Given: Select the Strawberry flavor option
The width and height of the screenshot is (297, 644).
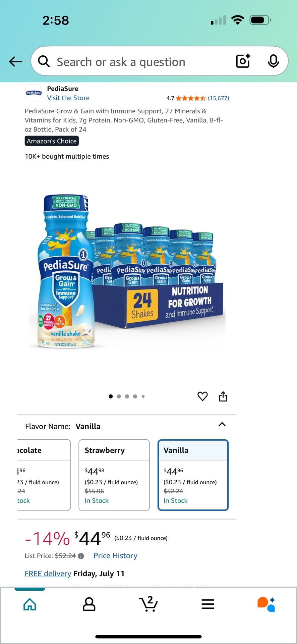Looking at the screenshot, I should pyautogui.click(x=114, y=475).
